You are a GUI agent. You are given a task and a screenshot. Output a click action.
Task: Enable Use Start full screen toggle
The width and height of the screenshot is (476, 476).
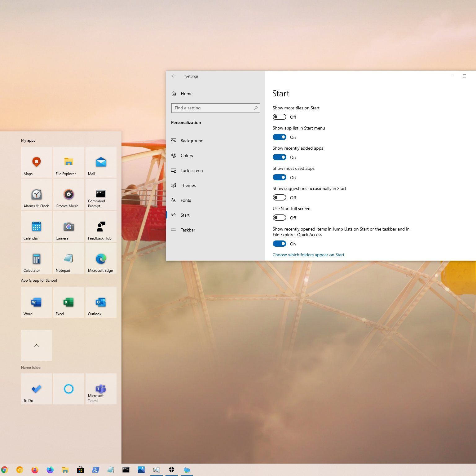[x=279, y=218]
